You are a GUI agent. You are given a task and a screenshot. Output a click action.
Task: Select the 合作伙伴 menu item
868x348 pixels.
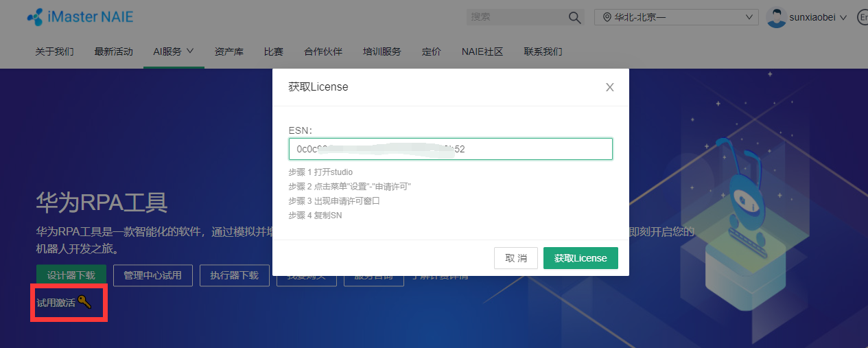pos(323,51)
